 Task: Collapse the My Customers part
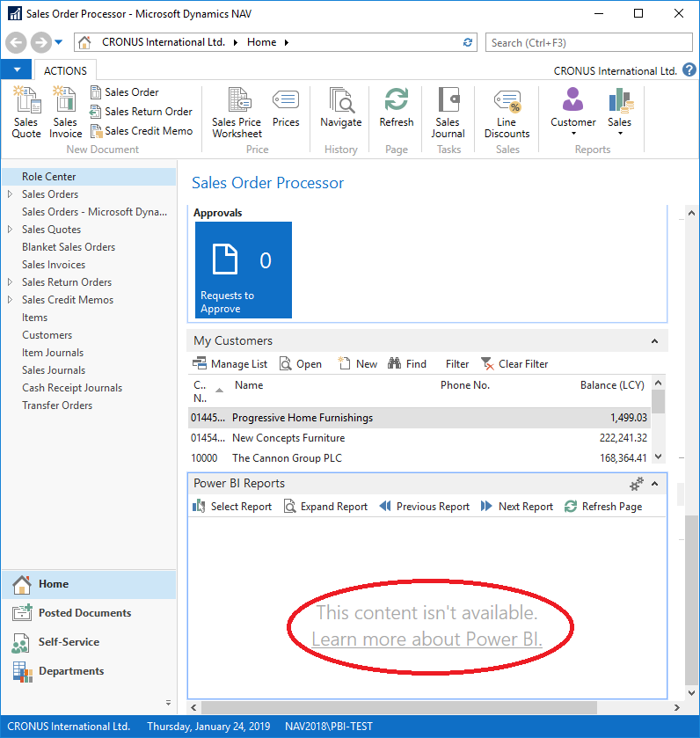tap(654, 340)
